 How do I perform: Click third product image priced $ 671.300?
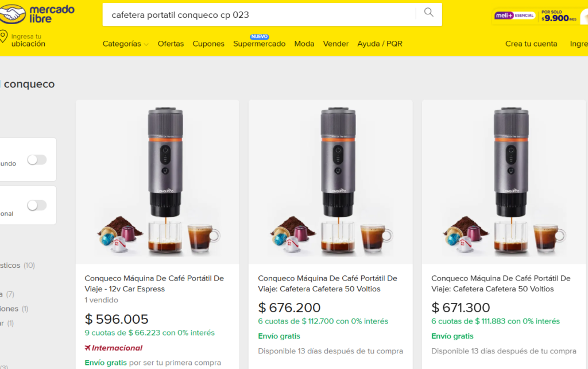pyautogui.click(x=504, y=181)
